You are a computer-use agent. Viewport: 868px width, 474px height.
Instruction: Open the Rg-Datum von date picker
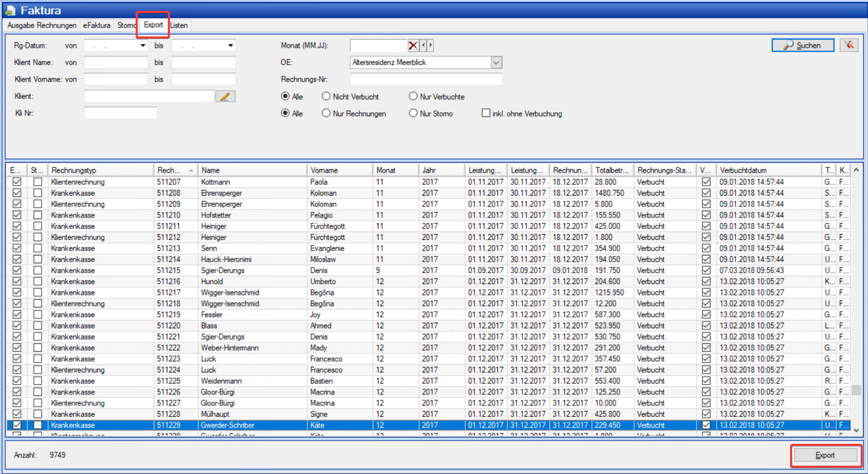(x=143, y=46)
